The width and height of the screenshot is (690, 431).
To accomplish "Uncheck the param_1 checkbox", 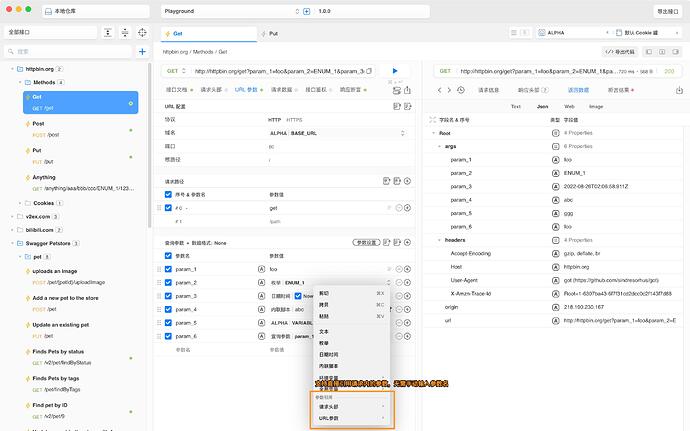I will point(168,269).
